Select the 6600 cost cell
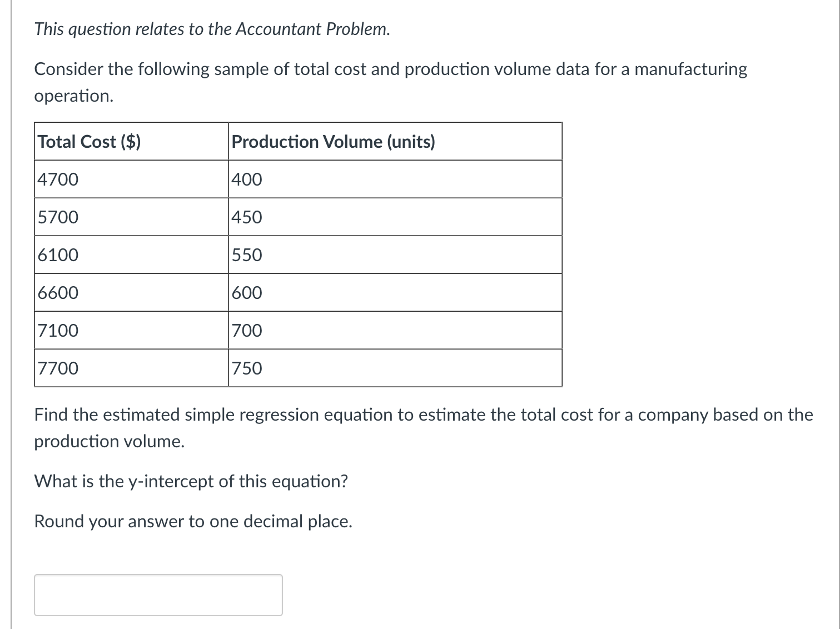The height and width of the screenshot is (629, 840). pyautogui.click(x=57, y=292)
